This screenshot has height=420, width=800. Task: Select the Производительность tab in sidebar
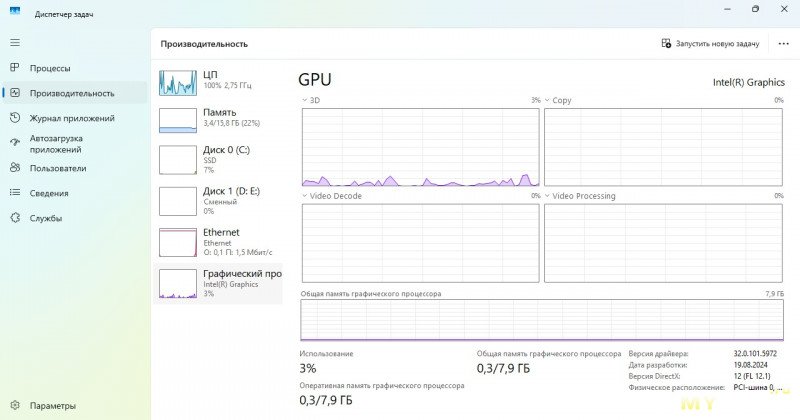point(71,93)
